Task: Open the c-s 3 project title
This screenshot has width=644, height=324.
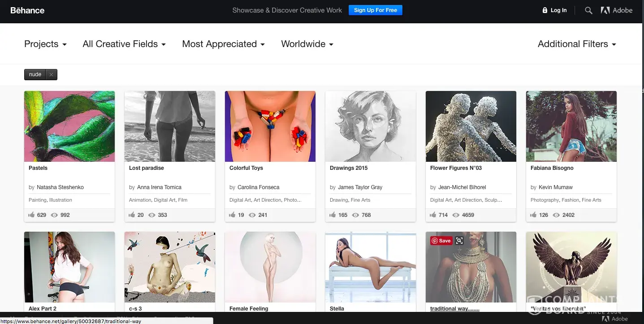Action: [x=135, y=309]
